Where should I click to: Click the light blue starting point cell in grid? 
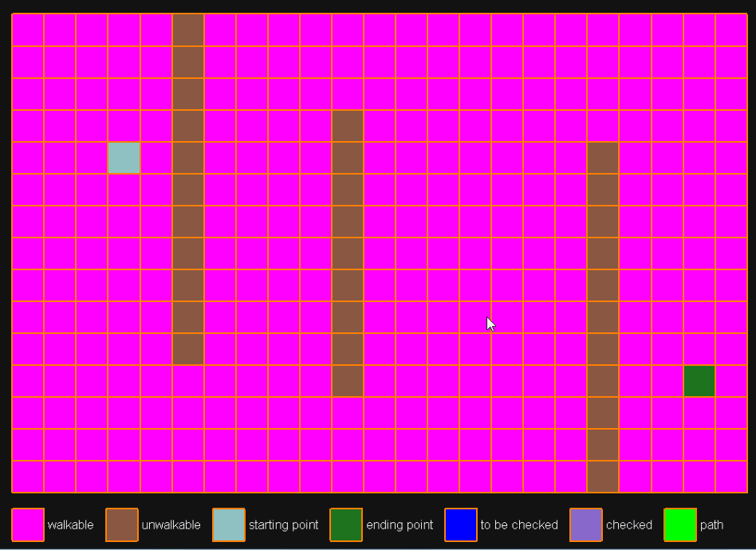(124, 158)
